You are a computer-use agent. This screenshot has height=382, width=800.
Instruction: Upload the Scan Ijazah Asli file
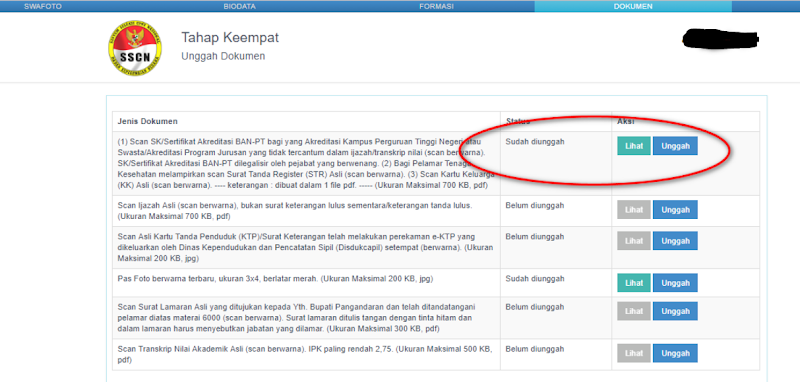click(x=676, y=210)
